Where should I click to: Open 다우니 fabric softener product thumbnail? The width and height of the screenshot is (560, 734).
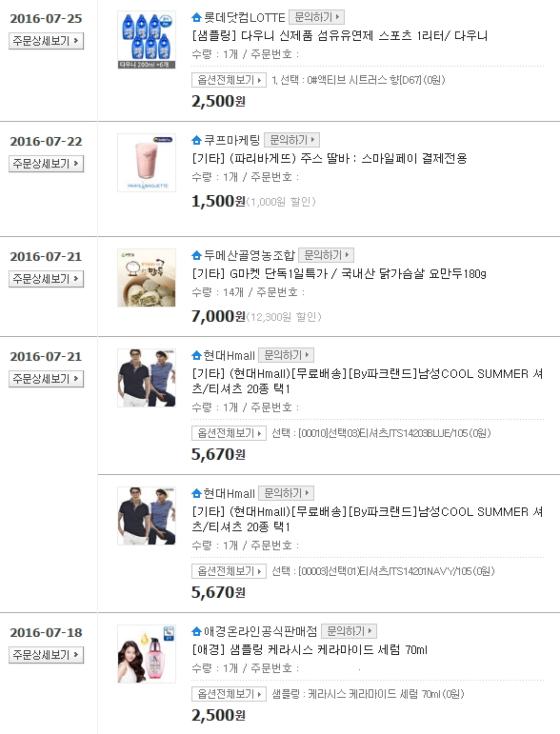pos(147,40)
